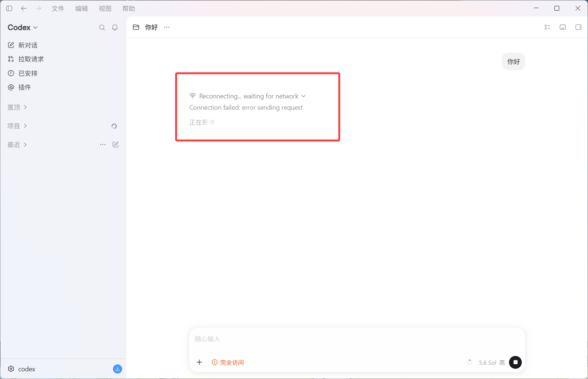Expand the Reconnecting status chevron
This screenshot has width=588, height=379.
(x=304, y=96)
